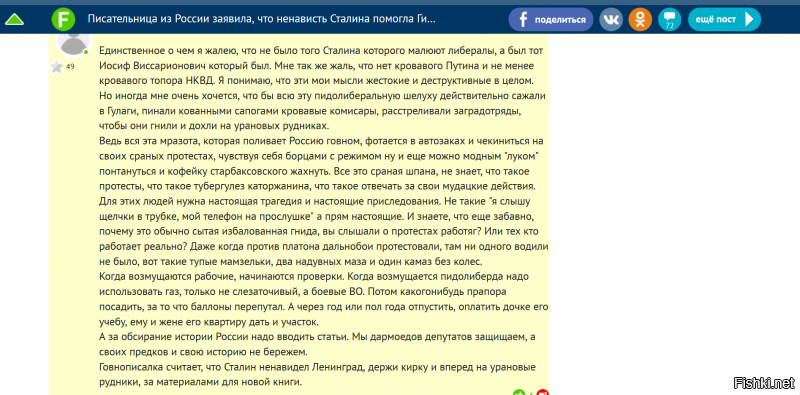Click the line 'Когда возмущаются рабочие'
The image size is (800, 395).
coord(313,276)
